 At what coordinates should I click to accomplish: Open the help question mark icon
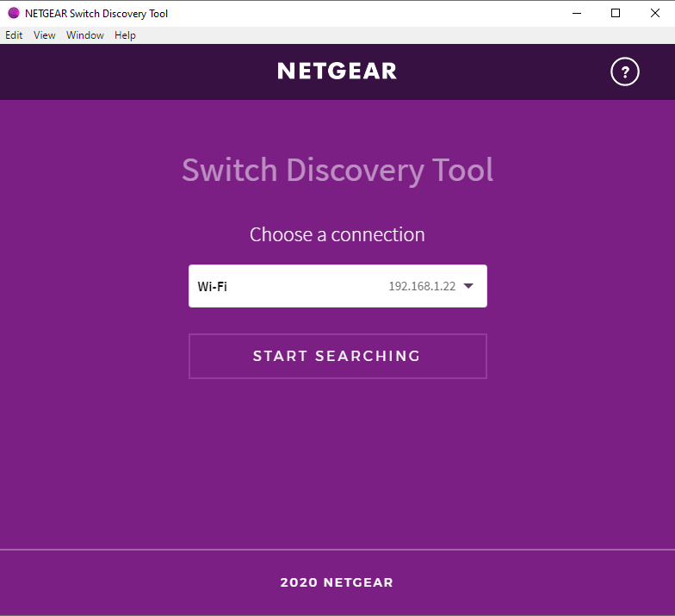[624, 72]
